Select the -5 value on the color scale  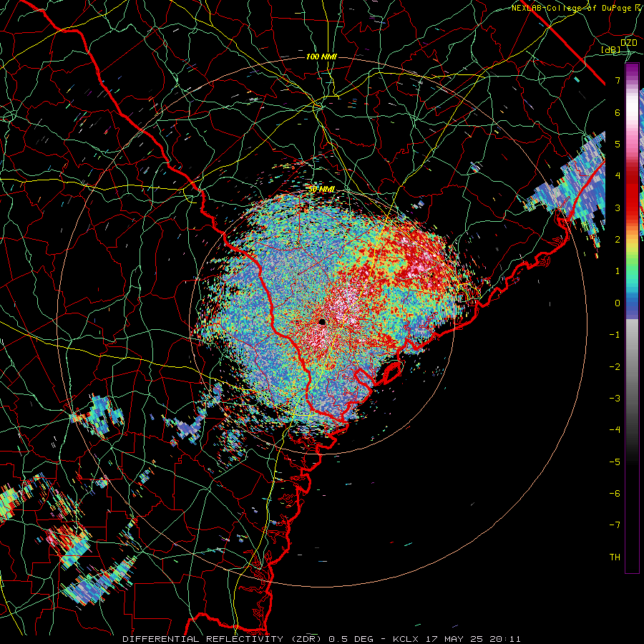[615, 462]
